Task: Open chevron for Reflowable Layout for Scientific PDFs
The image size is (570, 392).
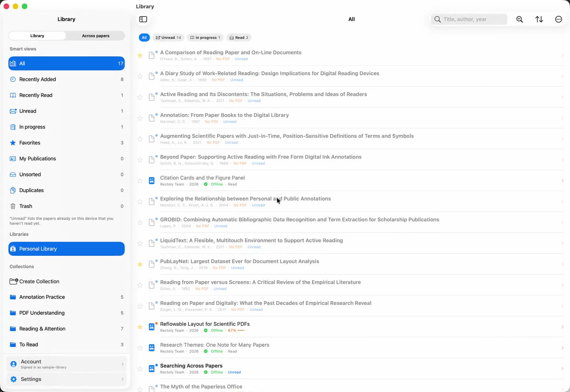Action: [x=562, y=327]
